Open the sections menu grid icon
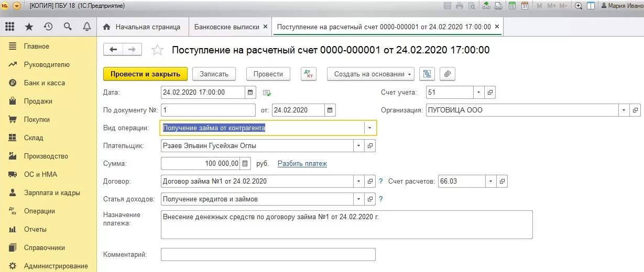Screen dimensions: 644x272 click(x=9, y=27)
